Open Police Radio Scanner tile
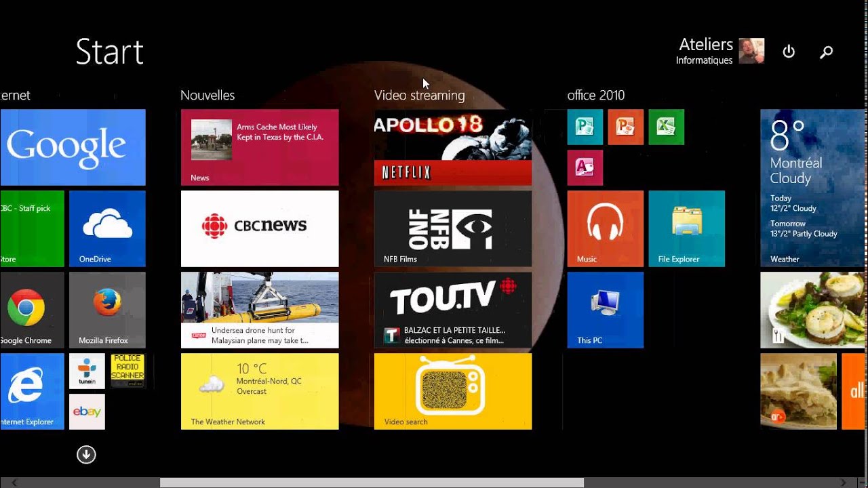Image resolution: width=868 pixels, height=488 pixels. point(127,371)
